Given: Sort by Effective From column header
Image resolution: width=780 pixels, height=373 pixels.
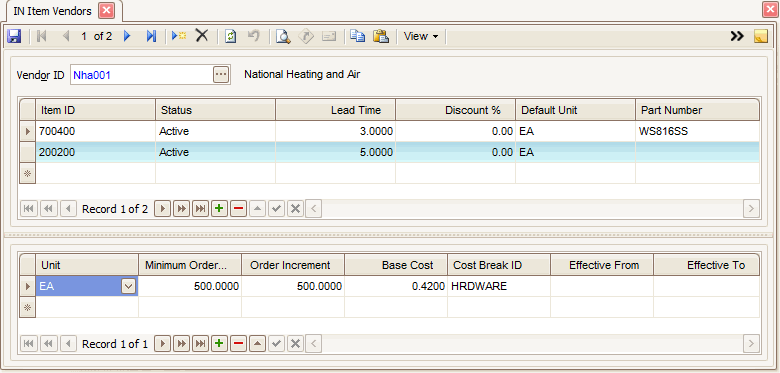Looking at the screenshot, I should tap(602, 265).
